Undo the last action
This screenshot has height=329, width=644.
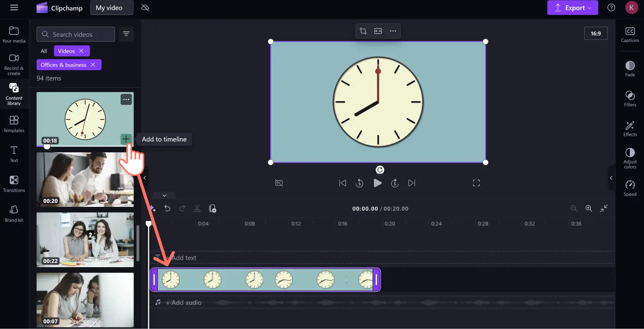[x=167, y=208]
